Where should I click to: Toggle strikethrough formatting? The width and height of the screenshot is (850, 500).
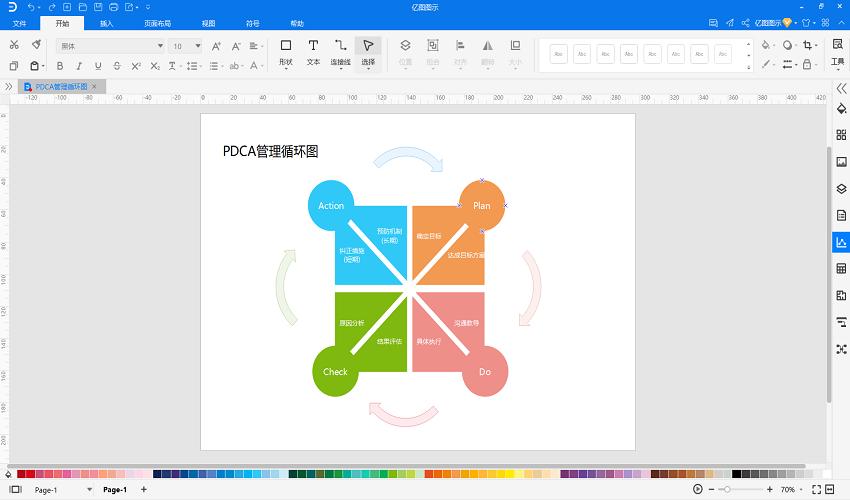(x=117, y=66)
